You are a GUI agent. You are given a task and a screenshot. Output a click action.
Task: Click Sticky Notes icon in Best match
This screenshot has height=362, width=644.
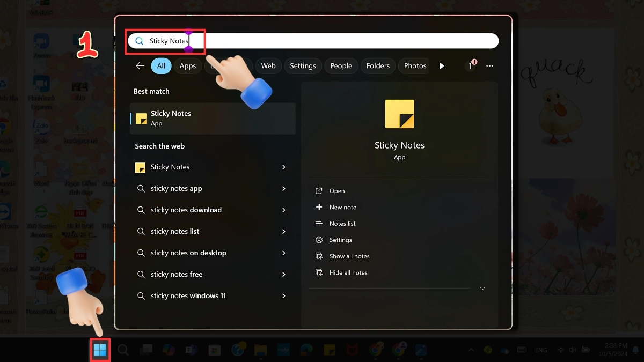(x=141, y=119)
